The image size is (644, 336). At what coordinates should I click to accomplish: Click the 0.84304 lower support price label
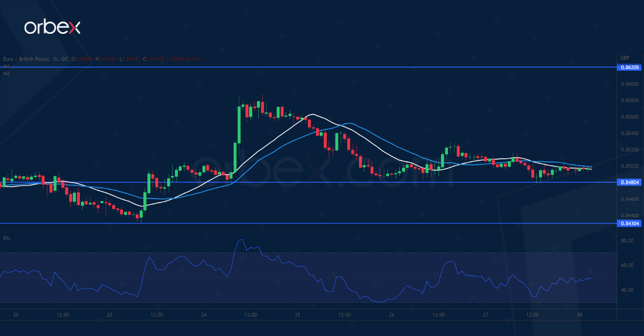(x=630, y=223)
